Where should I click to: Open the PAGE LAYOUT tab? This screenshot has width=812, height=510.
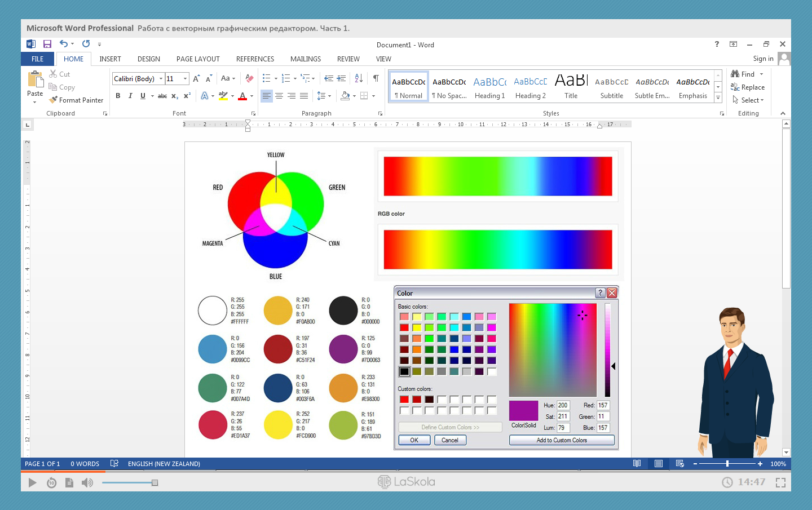(x=198, y=59)
